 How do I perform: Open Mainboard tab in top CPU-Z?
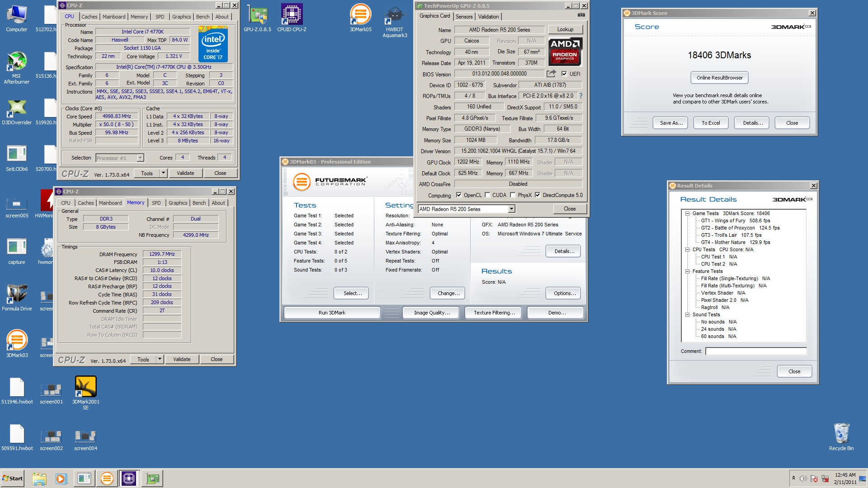(114, 17)
